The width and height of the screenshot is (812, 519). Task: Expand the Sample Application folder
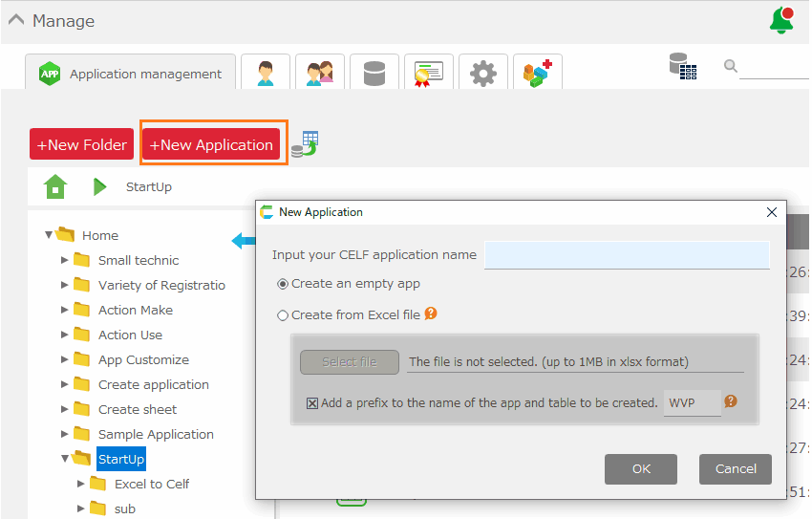pos(64,434)
